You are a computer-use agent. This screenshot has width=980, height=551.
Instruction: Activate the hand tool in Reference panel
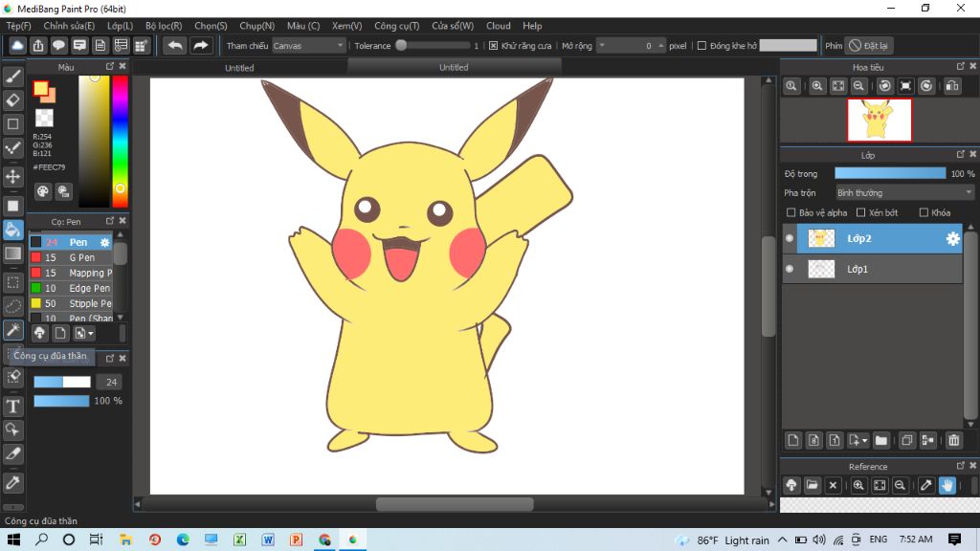pos(947,485)
